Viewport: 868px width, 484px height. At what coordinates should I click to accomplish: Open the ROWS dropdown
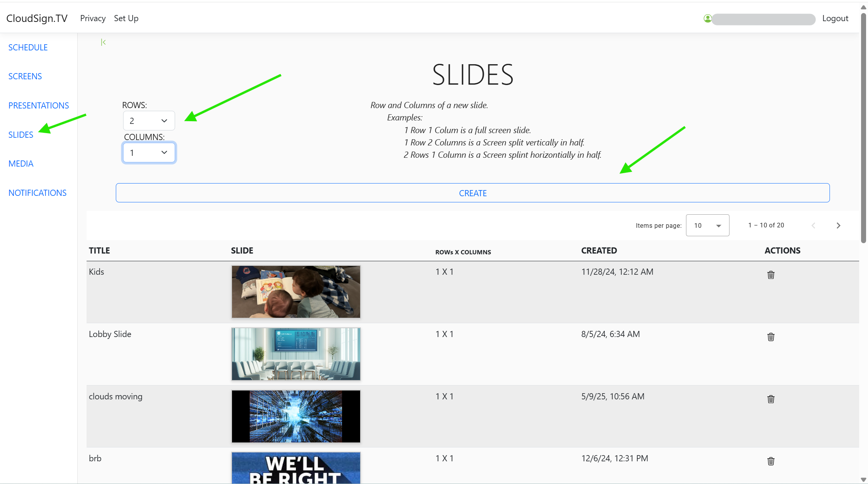pyautogui.click(x=149, y=121)
